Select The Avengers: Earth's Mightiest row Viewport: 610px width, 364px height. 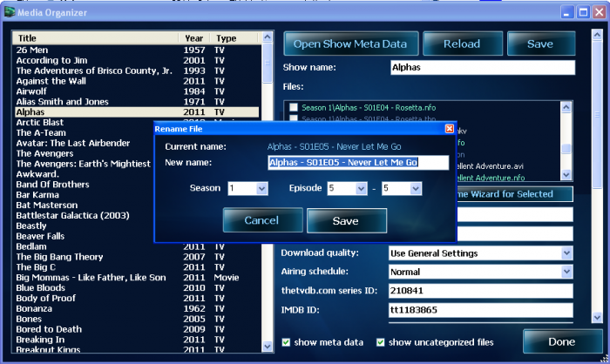click(84, 164)
